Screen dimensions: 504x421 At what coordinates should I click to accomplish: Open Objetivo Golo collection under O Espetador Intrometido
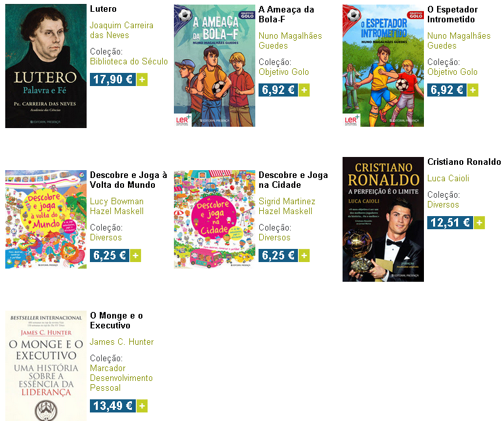tap(452, 72)
